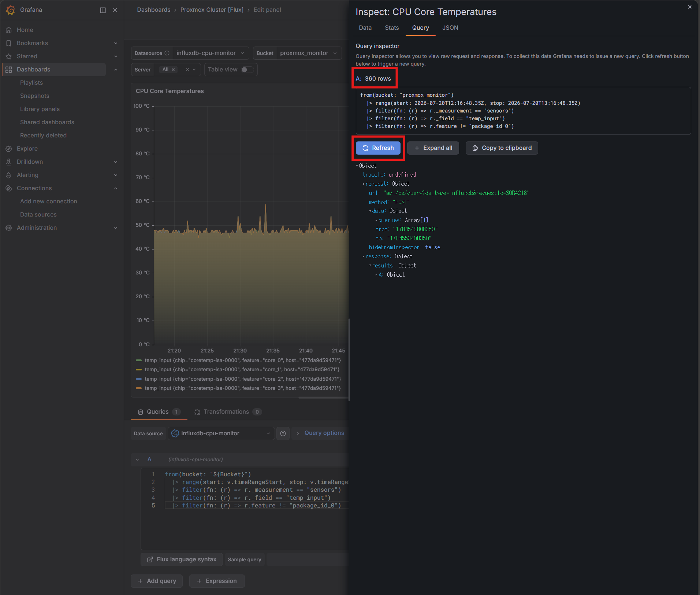Add an Expression
Screen dimensions: 700x595
tap(217, 581)
